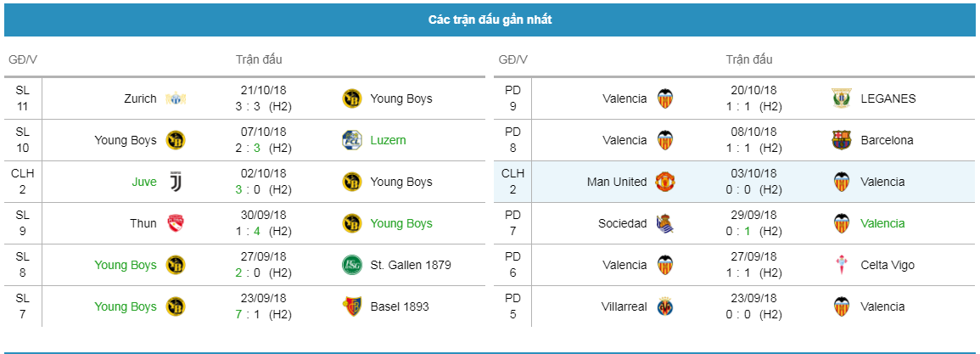Image resolution: width=980 pixels, height=354 pixels.
Task: Select the Man United vs Valencia row
Action: [735, 182]
